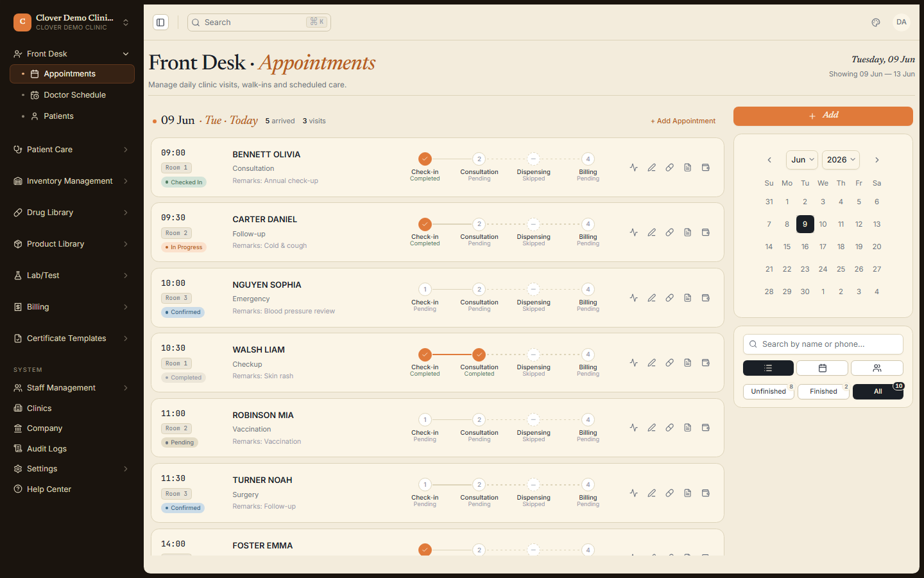The width and height of the screenshot is (924, 578).
Task: Click Check-in step of Bennett Olivia
Action: click(x=425, y=159)
